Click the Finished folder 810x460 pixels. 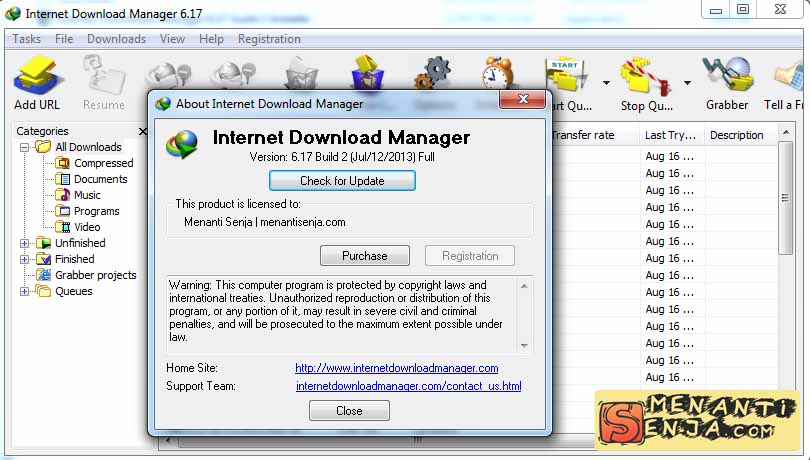click(x=74, y=259)
